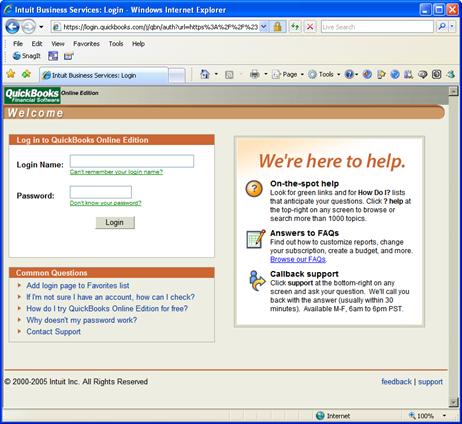462x424 pixels.
Task: Click the Login button
Action: point(115,222)
